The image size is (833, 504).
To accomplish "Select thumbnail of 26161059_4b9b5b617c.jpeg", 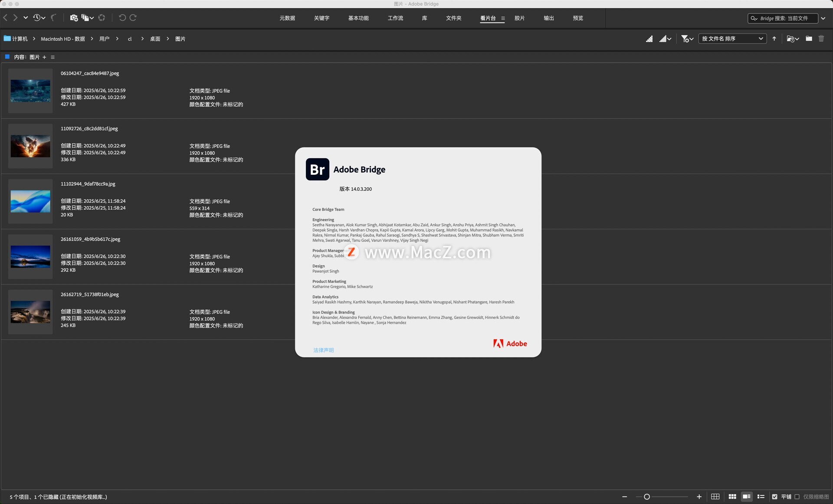I will coord(30,257).
